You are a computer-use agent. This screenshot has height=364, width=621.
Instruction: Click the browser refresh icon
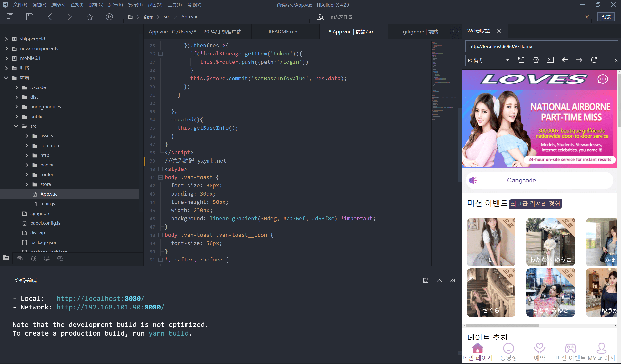[594, 60]
